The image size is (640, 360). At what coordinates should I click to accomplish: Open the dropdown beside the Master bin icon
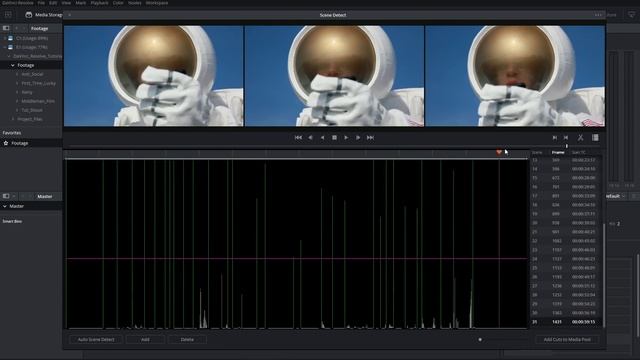(x=14, y=196)
